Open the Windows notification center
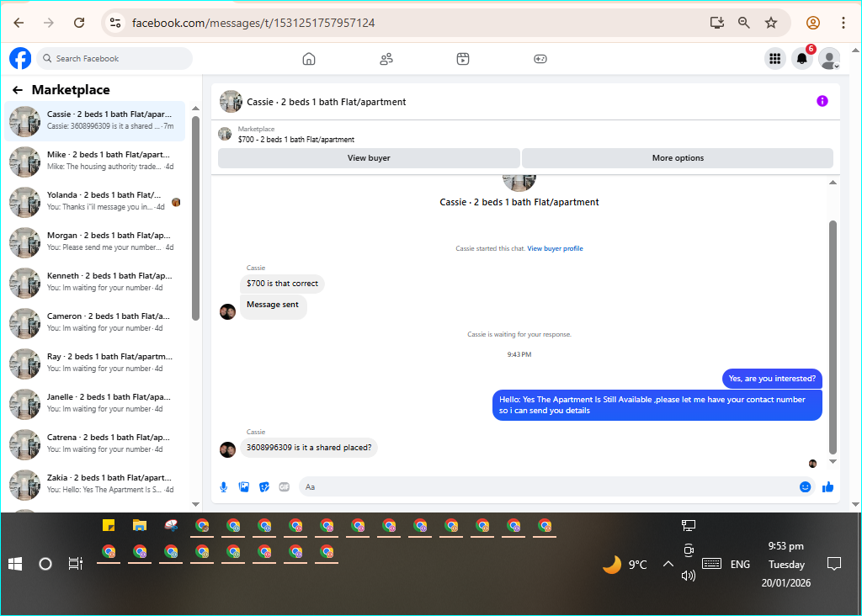Image resolution: width=862 pixels, height=616 pixels. [x=834, y=564]
